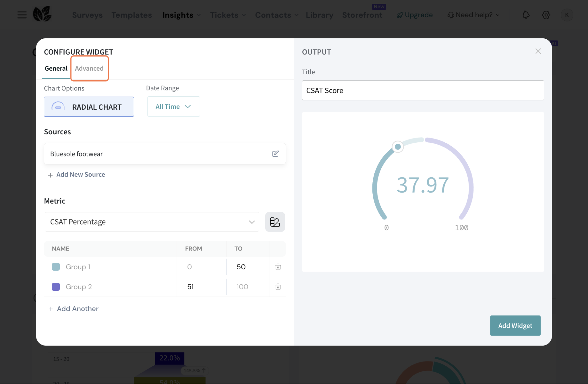Expand the CSAT Percentage metric dropdown
This screenshot has width=588, height=384.
152,222
